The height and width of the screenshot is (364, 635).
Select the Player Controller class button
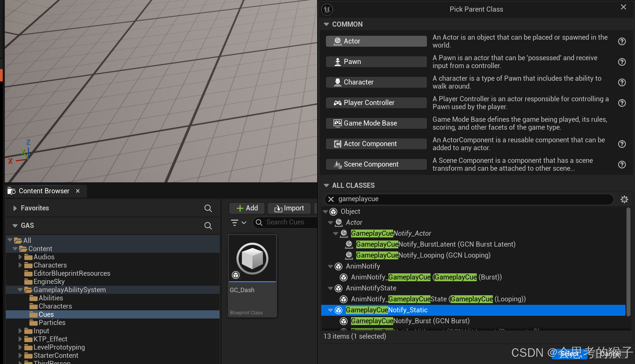click(376, 103)
